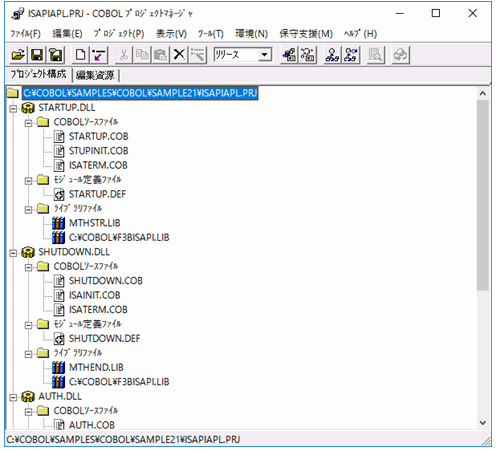
Task: Select the highlighted ISAPIAPL.PRJ root path
Action: (140, 93)
